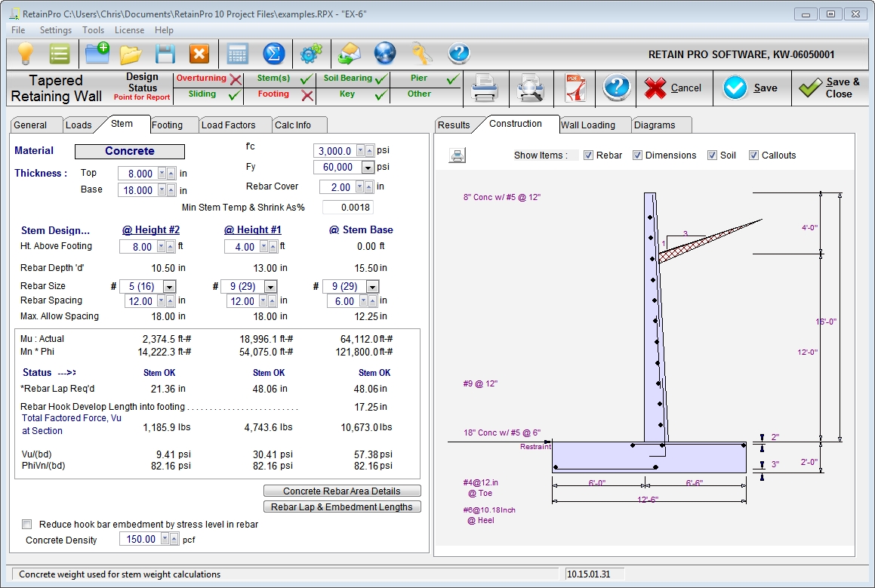Create a new project folder with plus icon
Viewport: 875px width, 588px height.
click(97, 54)
